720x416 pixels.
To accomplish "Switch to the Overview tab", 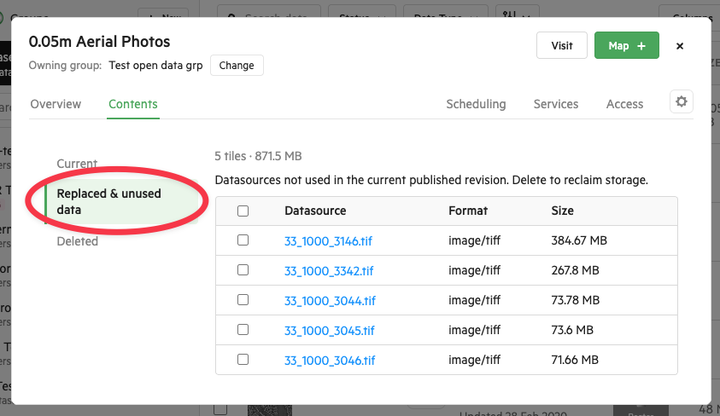I will click(x=56, y=104).
